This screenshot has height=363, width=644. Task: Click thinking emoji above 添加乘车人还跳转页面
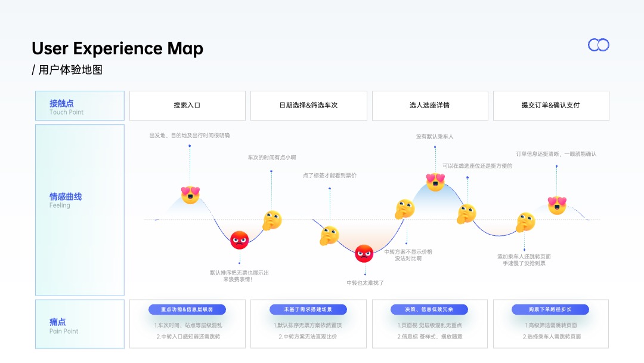[x=525, y=222]
